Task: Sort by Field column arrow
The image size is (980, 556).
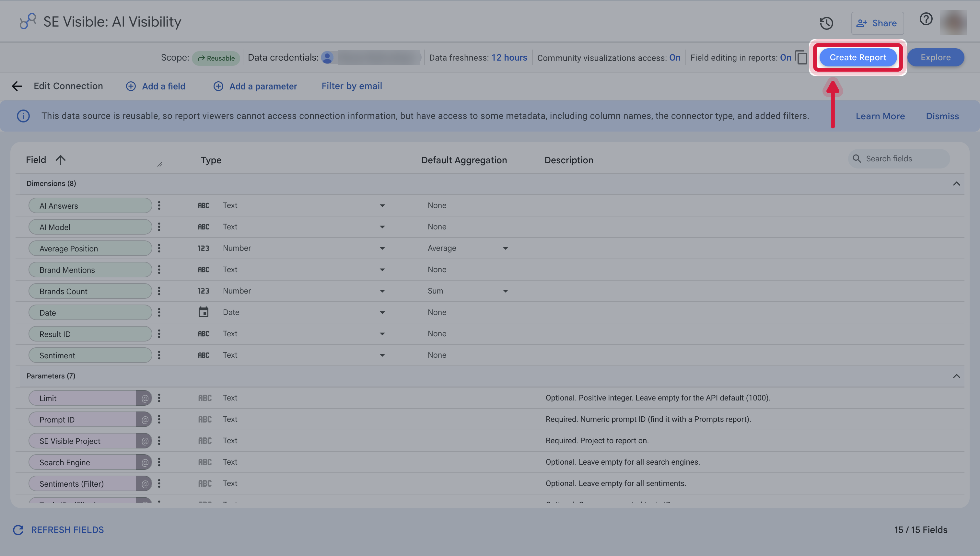Action: [x=60, y=160]
